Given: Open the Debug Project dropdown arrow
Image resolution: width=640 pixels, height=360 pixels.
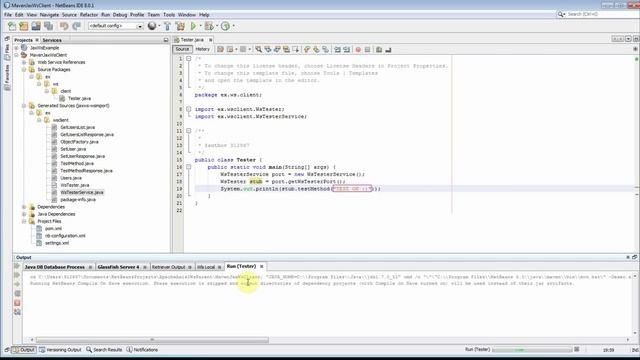Looking at the screenshot, I should [217, 26].
